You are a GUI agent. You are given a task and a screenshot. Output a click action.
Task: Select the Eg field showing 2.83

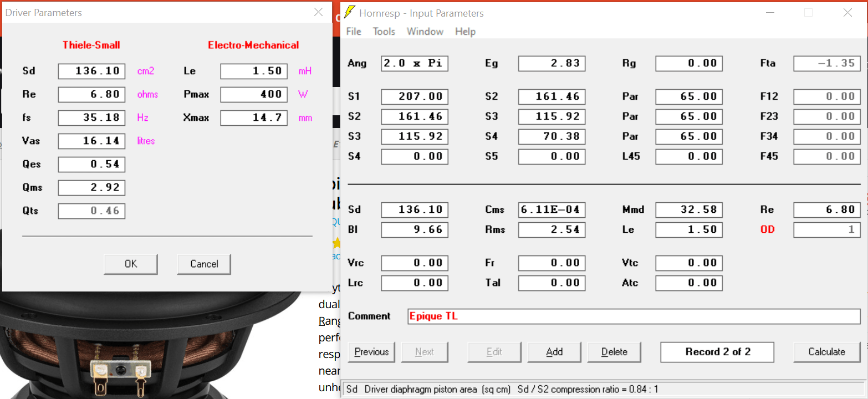tap(552, 63)
